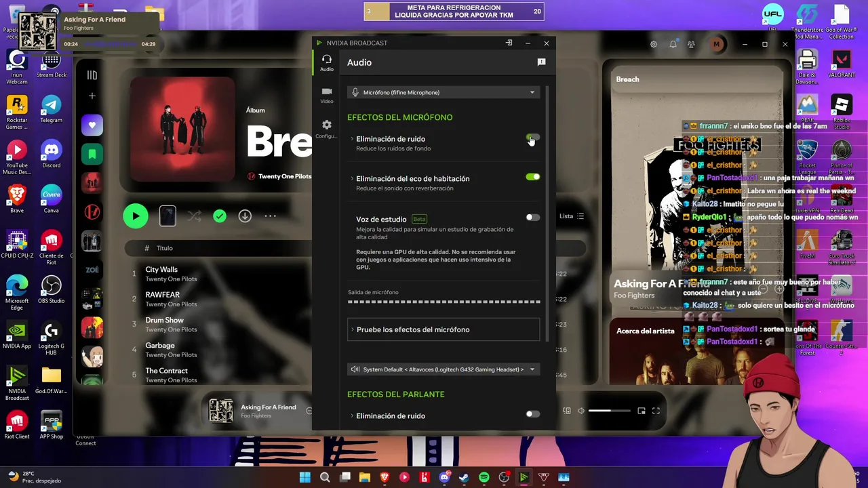The width and height of the screenshot is (868, 488).
Task: Open the Canva desktop shortcut
Action: 51,200
